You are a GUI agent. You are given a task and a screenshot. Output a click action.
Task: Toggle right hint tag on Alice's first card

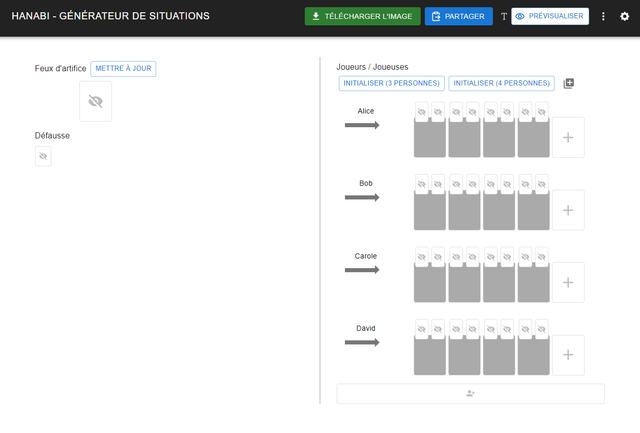pos(438,112)
